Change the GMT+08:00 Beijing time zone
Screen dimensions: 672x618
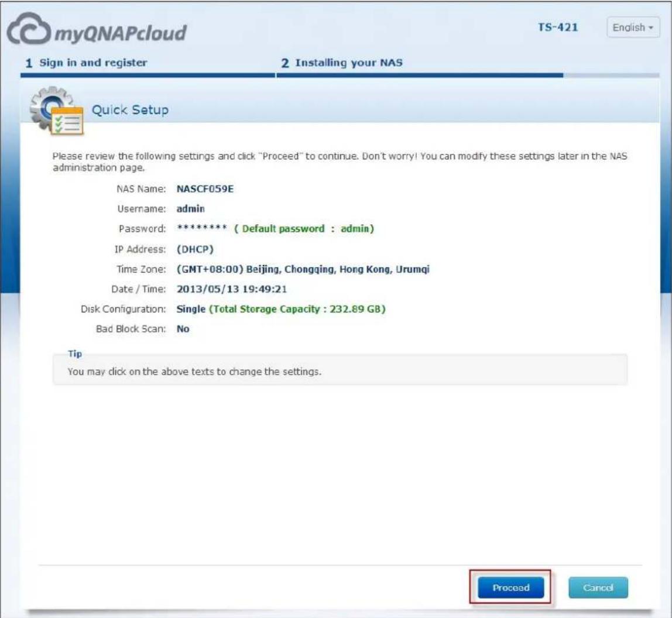[x=303, y=270]
